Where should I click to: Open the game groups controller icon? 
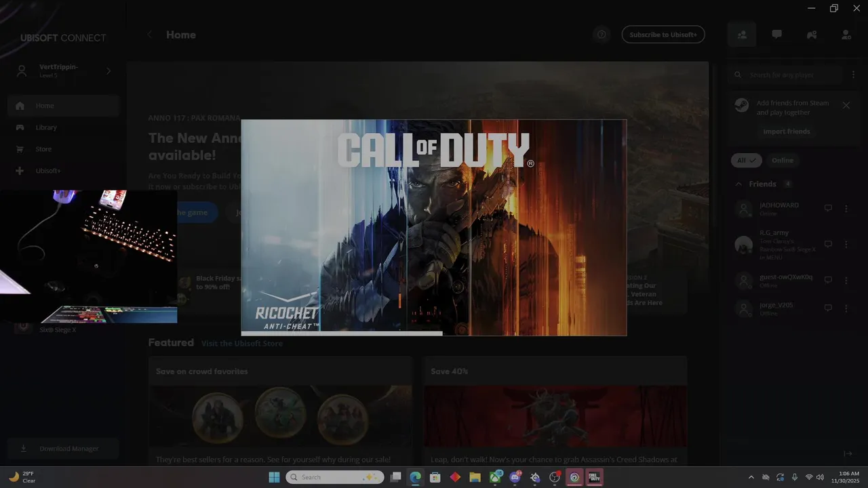(812, 35)
